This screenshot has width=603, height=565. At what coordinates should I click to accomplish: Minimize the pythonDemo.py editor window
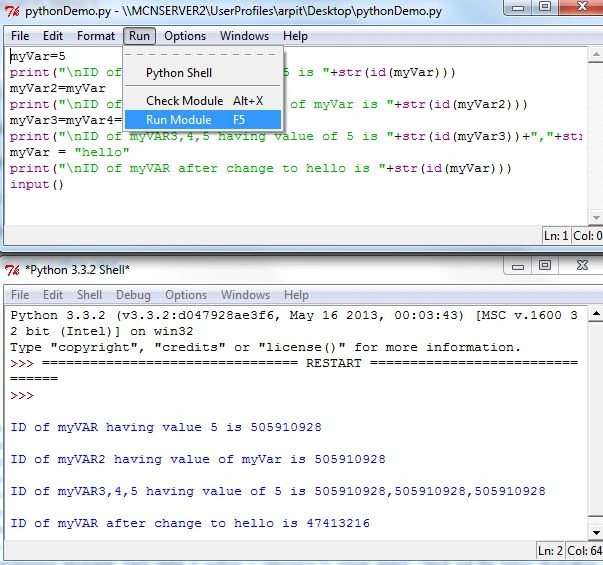(518, 8)
